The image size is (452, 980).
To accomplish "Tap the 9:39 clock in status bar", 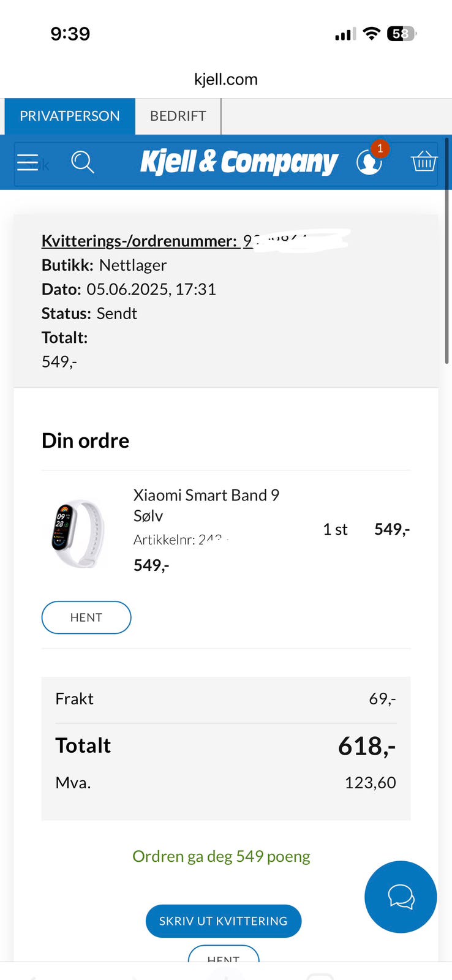I will [x=70, y=34].
